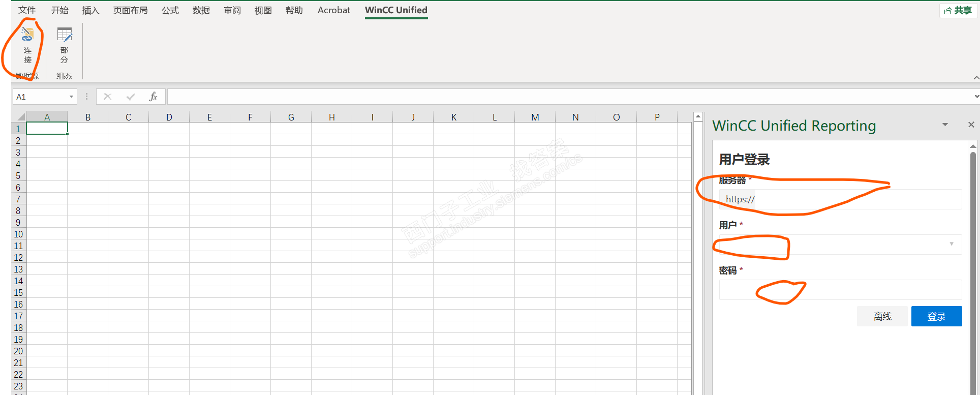The height and width of the screenshot is (395, 980).
Task: Click the 离线 offline button
Action: (882, 316)
